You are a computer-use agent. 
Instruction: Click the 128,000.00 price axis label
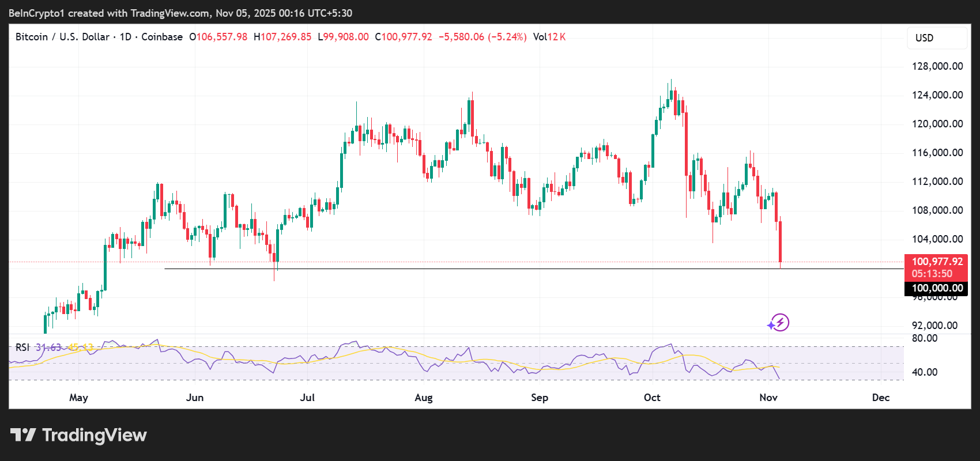[937, 66]
